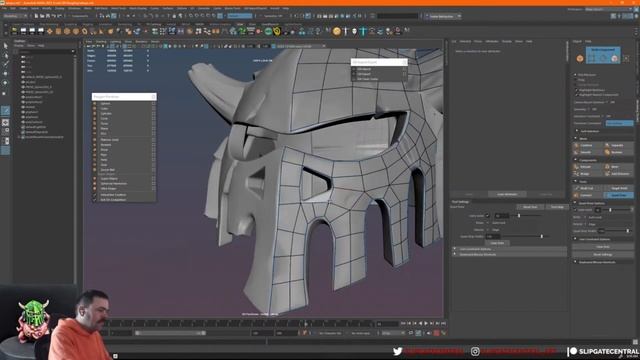Activate the Move tool in the left toolbox
The image size is (640, 360).
click(5, 73)
